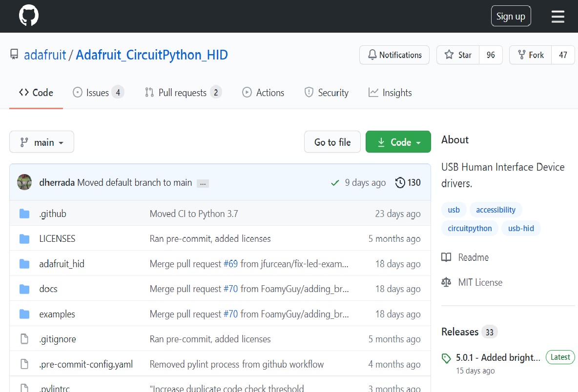Open the Adafruit_CircuitPython_HID repository link
This screenshot has height=392, width=578.
(x=151, y=55)
